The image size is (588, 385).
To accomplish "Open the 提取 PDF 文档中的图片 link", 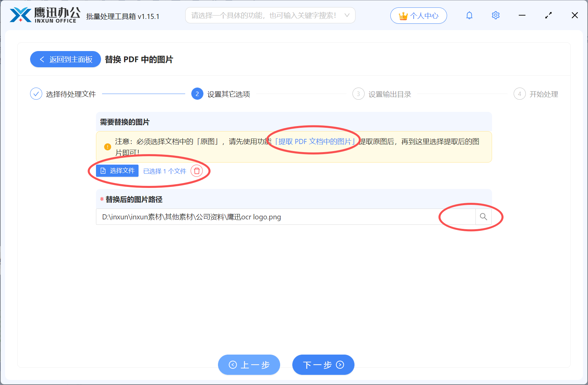I will [x=315, y=142].
